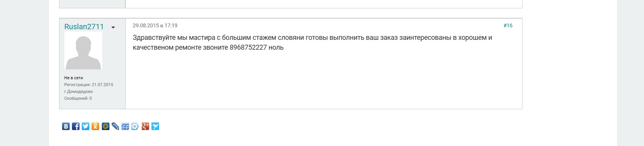Click the 'г.Домодедово' location text
The width and height of the screenshot is (644, 146).
tap(78, 91)
